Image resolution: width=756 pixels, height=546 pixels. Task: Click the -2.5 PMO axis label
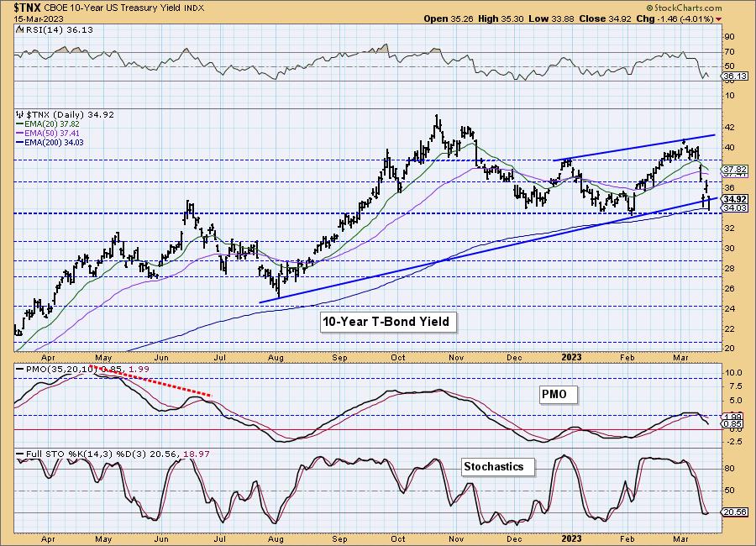[732, 443]
